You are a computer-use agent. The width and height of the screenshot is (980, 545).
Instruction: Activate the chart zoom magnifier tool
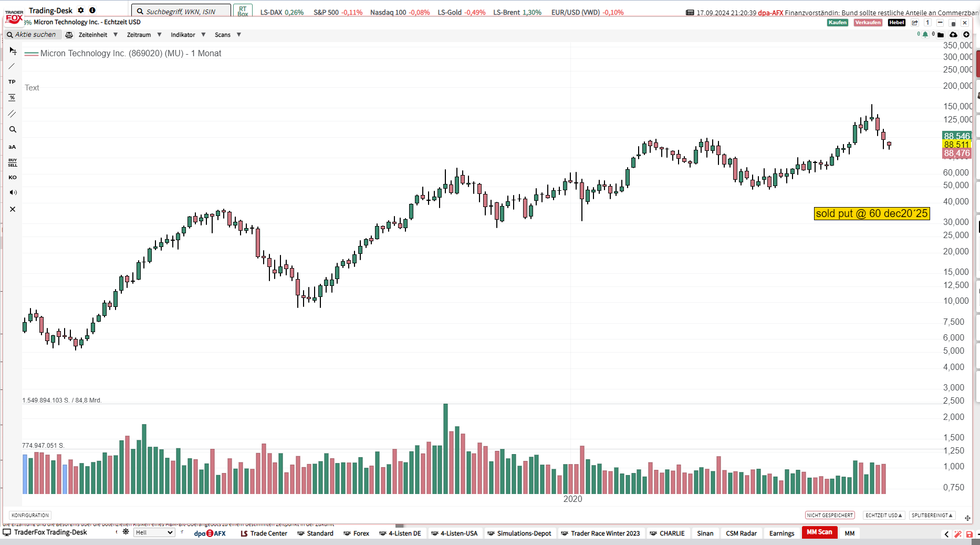[13, 129]
